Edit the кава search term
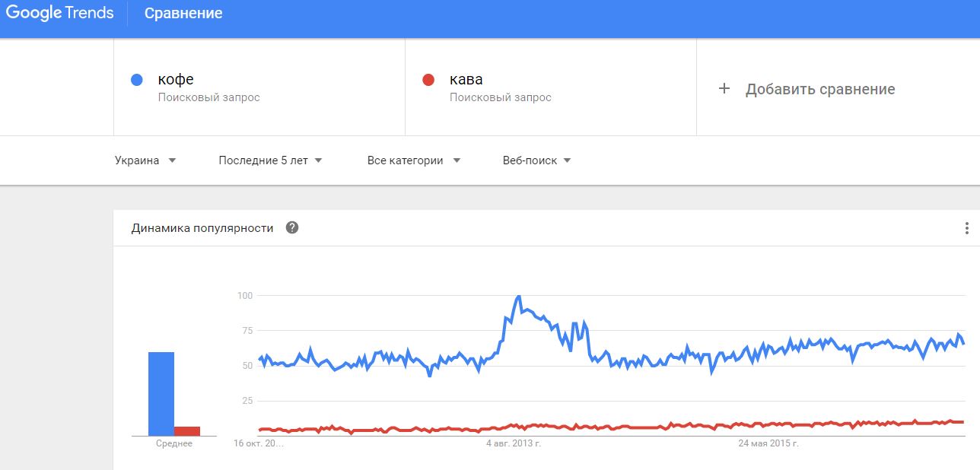Viewport: 980px width, 470px height. (466, 80)
